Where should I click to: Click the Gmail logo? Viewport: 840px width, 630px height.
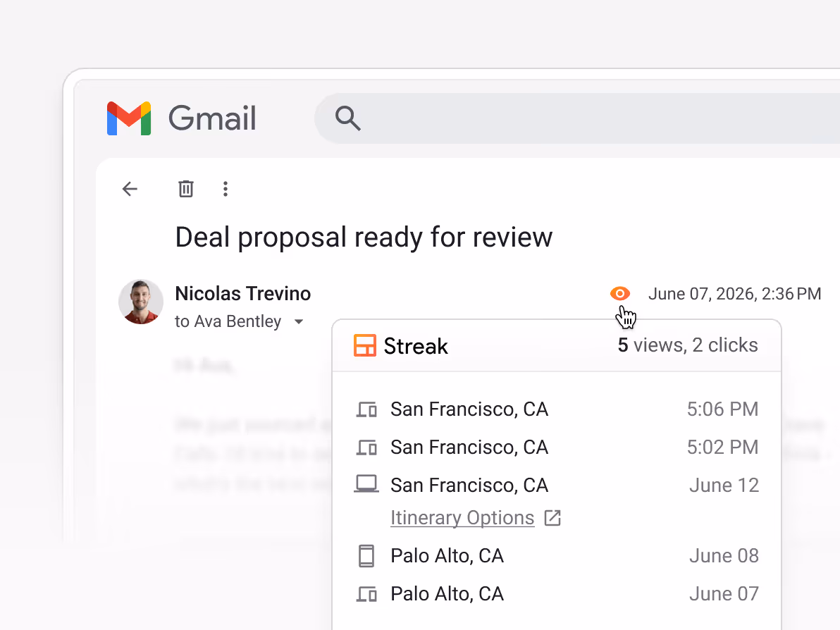[x=182, y=118]
